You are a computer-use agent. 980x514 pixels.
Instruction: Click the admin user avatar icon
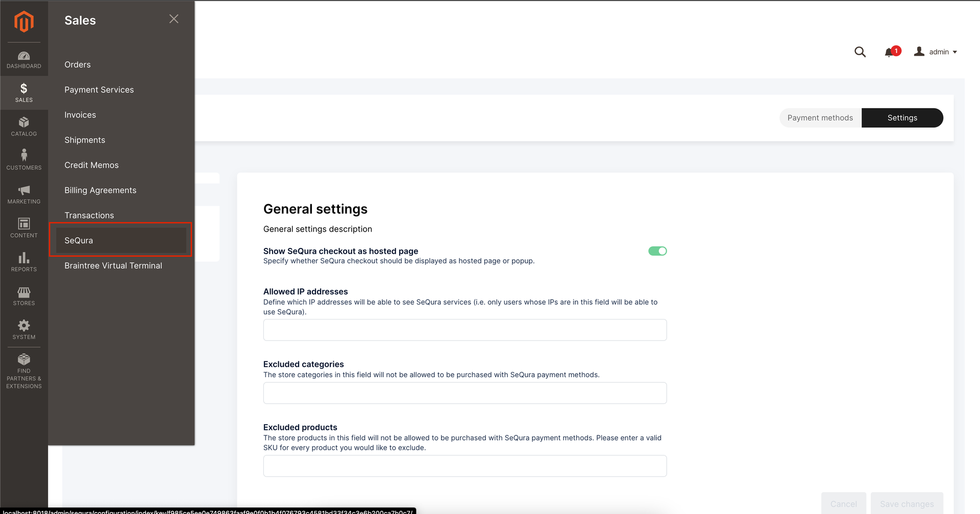(919, 52)
